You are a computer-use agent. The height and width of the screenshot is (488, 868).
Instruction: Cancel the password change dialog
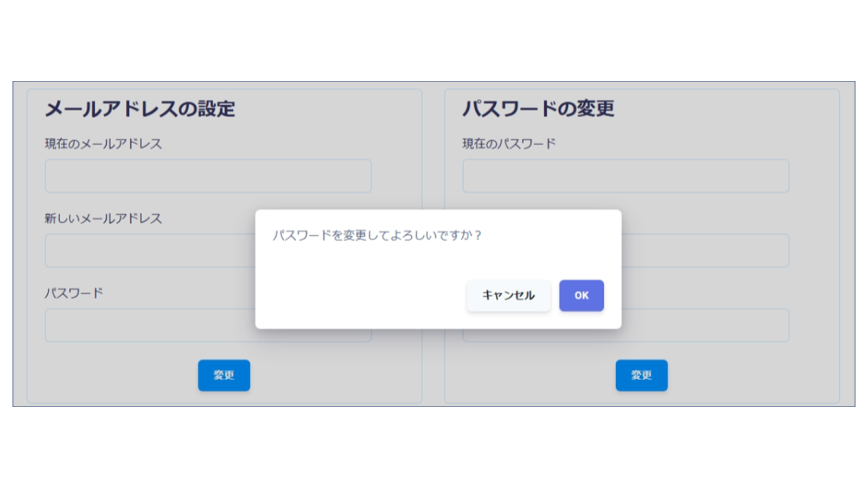508,296
